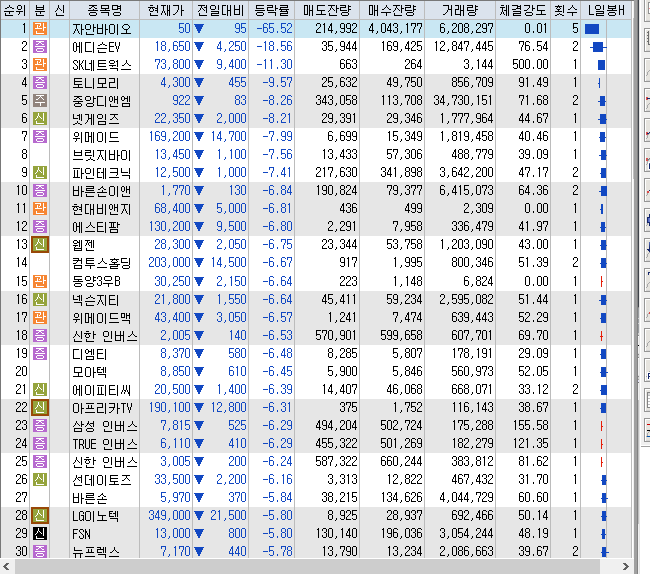The image size is (650, 574).
Task: Open the daily candle thumbnail for SK네트웍스
Action: click(x=601, y=65)
